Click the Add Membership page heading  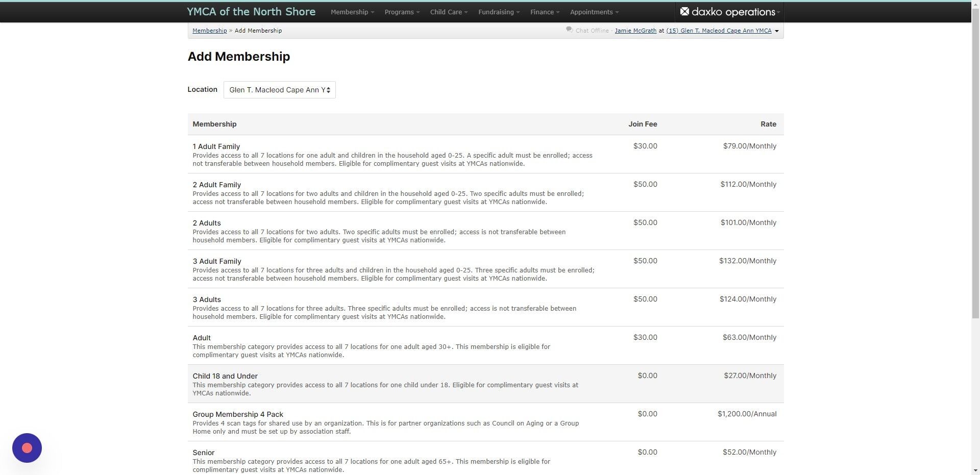(x=239, y=57)
